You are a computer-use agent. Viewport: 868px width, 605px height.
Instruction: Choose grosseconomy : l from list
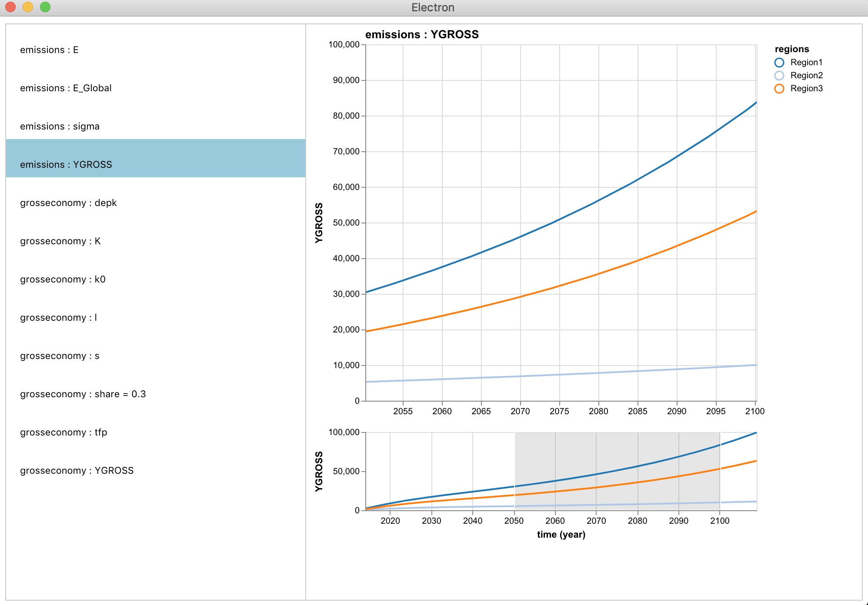58,318
